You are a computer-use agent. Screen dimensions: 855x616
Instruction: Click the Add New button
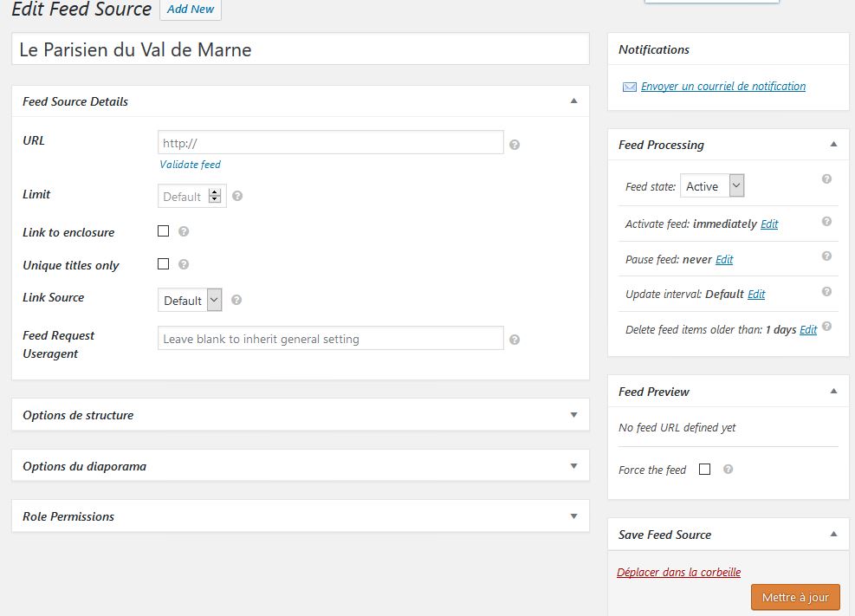[191, 10]
